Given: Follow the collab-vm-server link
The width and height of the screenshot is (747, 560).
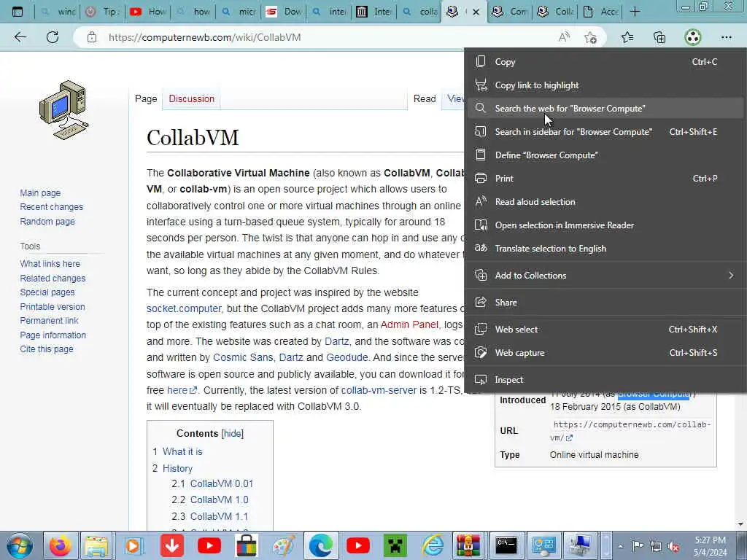Looking at the screenshot, I should (379, 390).
